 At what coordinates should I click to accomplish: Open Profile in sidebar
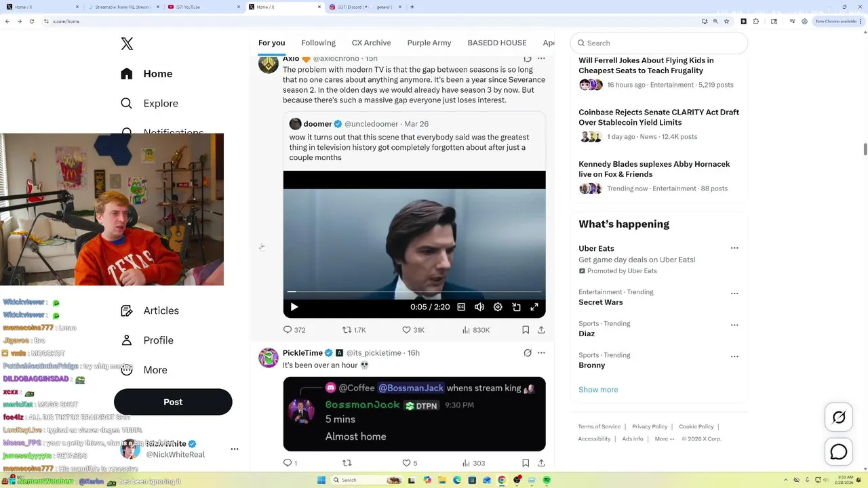tap(147, 340)
